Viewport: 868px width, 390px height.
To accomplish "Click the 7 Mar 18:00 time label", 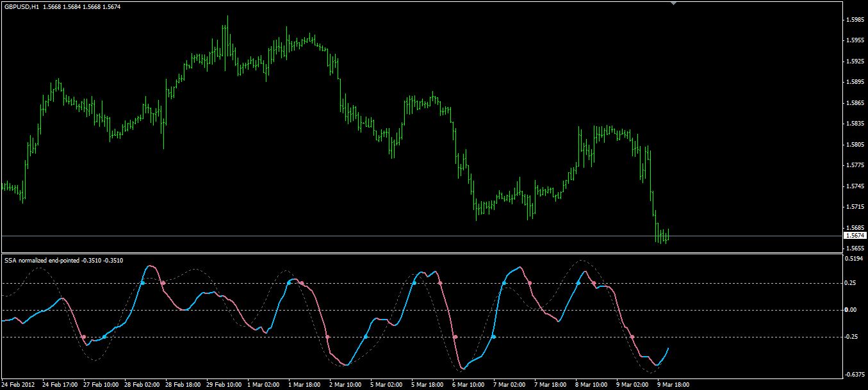I will [x=551, y=386].
